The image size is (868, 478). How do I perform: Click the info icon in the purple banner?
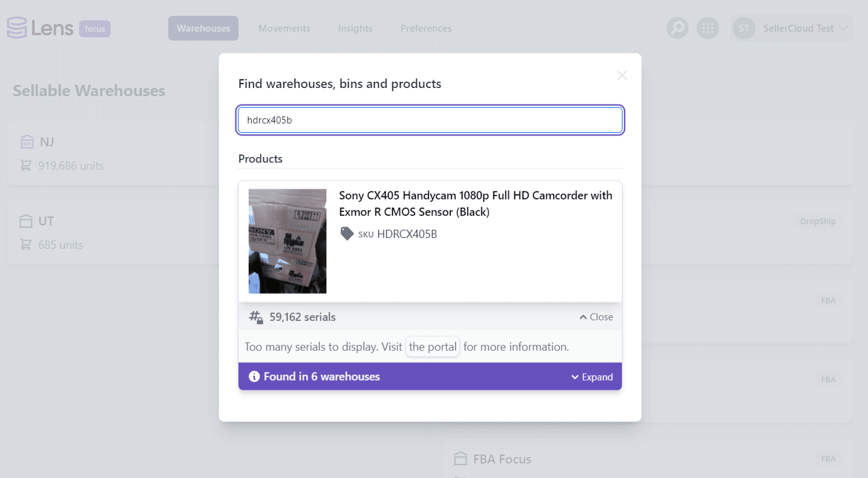tap(254, 376)
